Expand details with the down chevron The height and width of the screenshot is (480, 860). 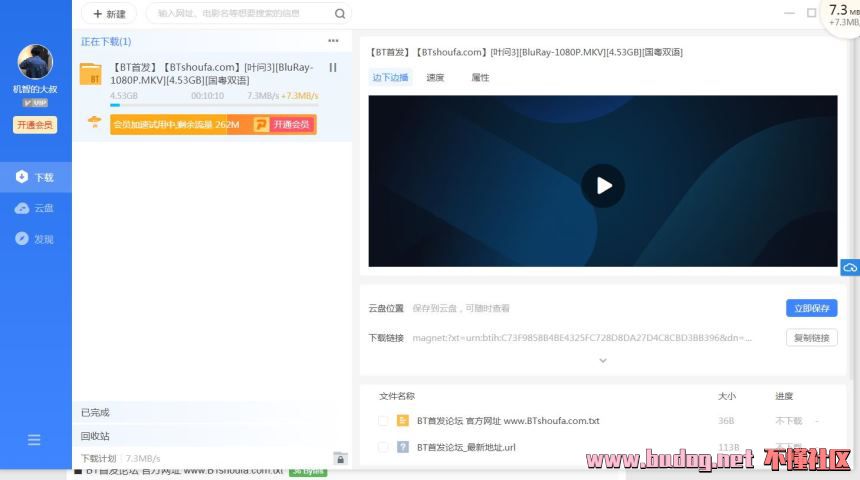point(603,360)
